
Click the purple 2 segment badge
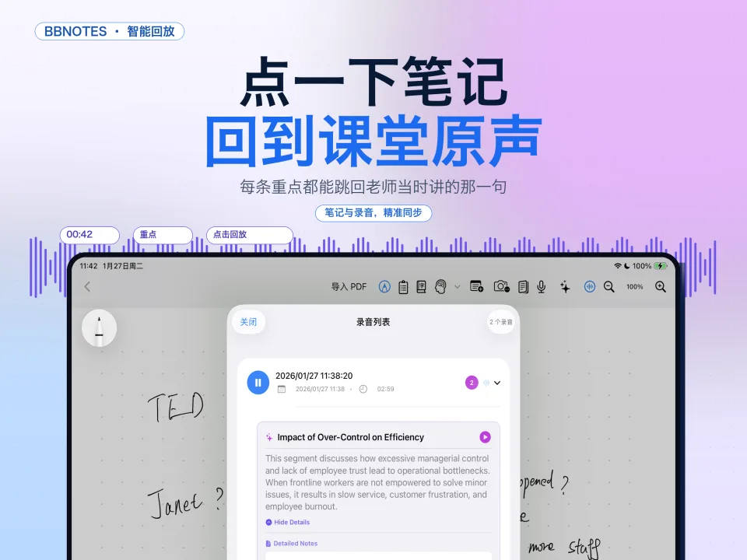pyautogui.click(x=472, y=383)
